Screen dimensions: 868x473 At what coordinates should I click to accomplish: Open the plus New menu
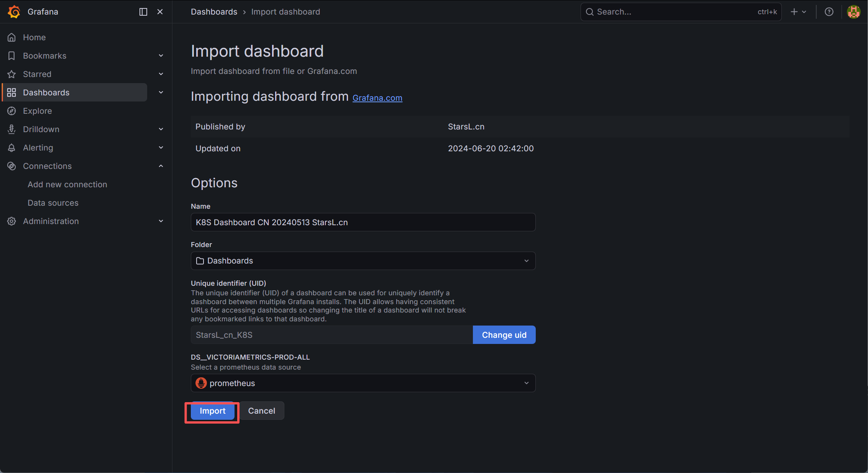pyautogui.click(x=798, y=12)
